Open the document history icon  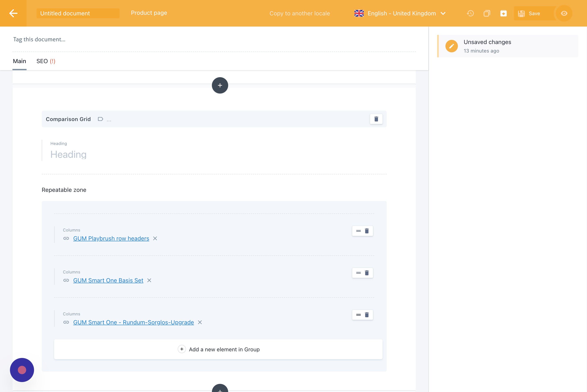click(x=470, y=13)
